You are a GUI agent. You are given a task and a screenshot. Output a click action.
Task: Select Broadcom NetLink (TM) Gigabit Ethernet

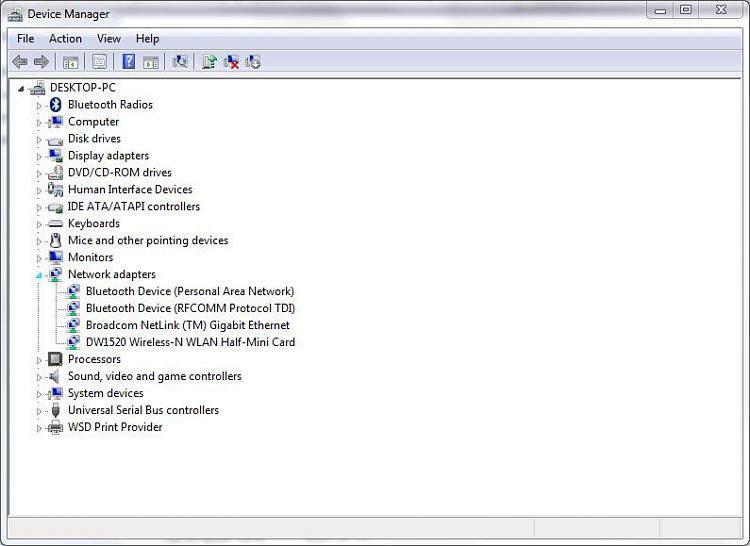click(188, 325)
